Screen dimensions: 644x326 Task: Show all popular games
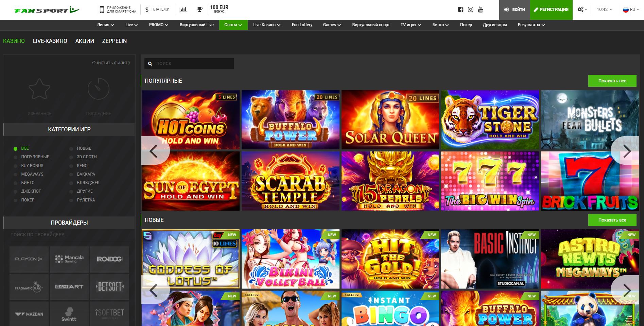[612, 81]
